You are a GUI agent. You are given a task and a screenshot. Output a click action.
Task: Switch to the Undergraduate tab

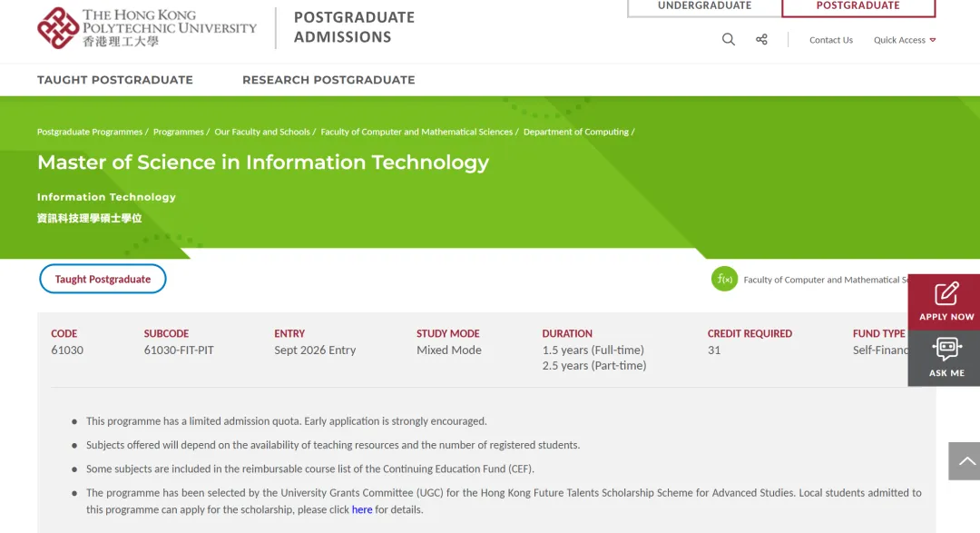point(704,6)
